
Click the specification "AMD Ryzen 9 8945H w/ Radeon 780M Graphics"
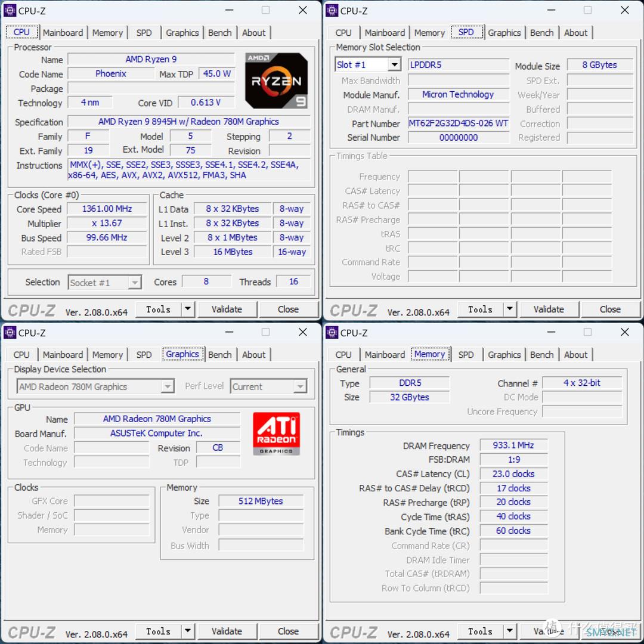click(x=188, y=122)
